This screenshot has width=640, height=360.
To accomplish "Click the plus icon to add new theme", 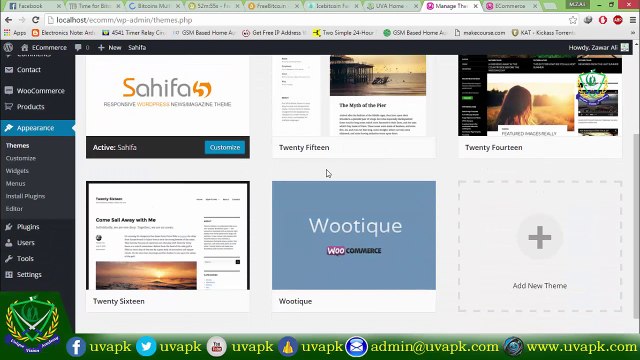I will point(540,237).
